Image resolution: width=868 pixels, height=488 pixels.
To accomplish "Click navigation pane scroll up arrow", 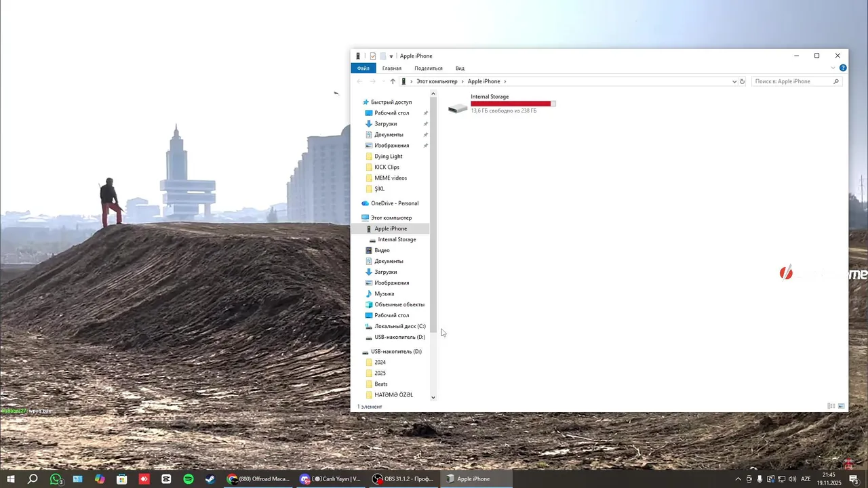I will [x=433, y=94].
